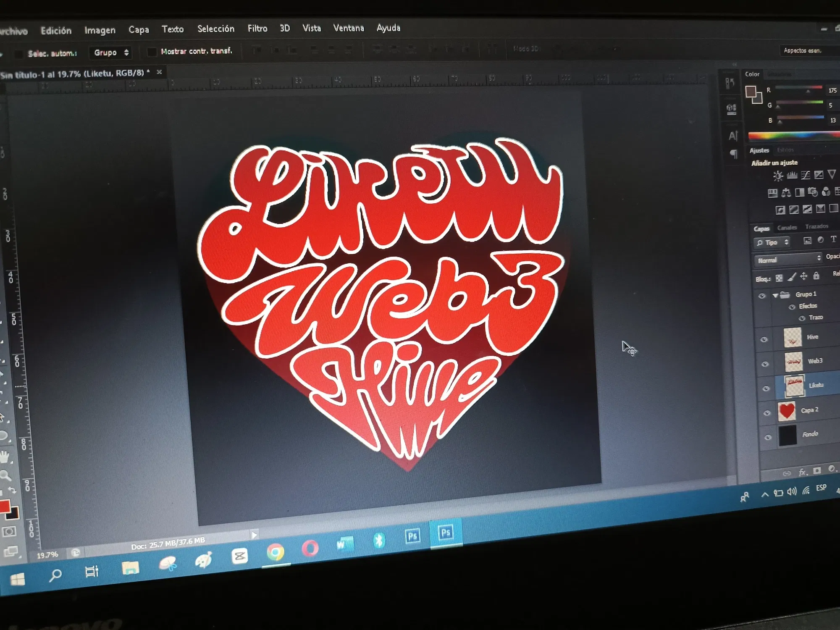Hide the Hive layer

[764, 340]
